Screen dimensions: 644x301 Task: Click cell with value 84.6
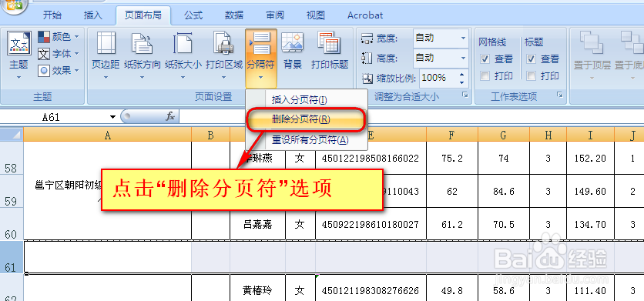click(504, 192)
